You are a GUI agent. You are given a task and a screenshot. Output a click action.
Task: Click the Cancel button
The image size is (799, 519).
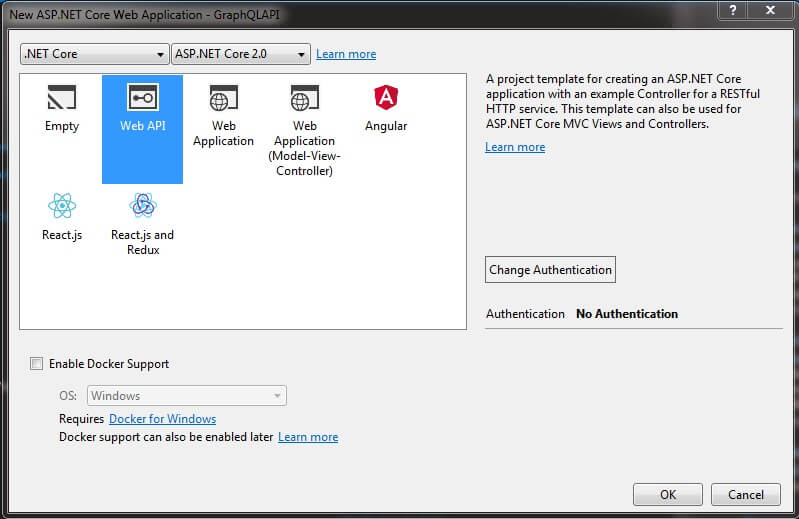(x=745, y=494)
